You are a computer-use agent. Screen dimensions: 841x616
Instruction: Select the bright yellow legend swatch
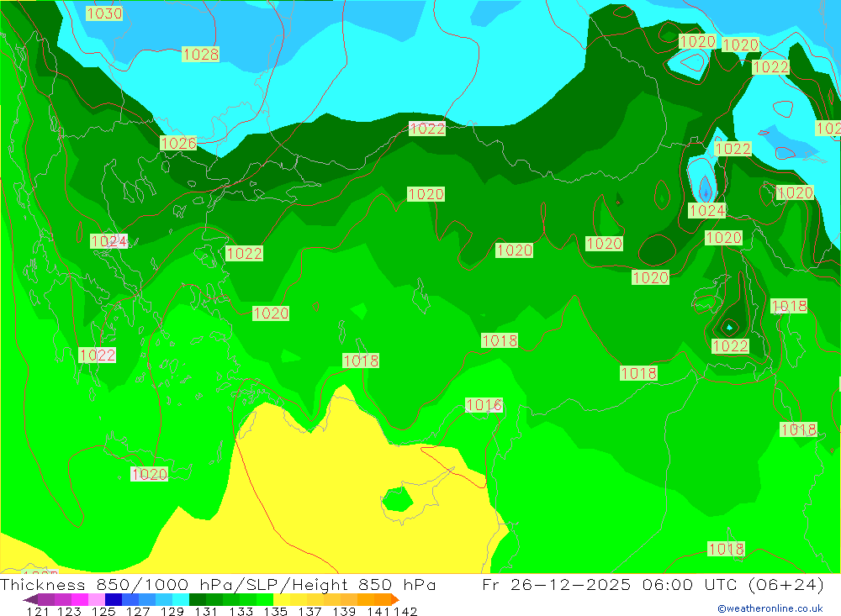point(282,599)
